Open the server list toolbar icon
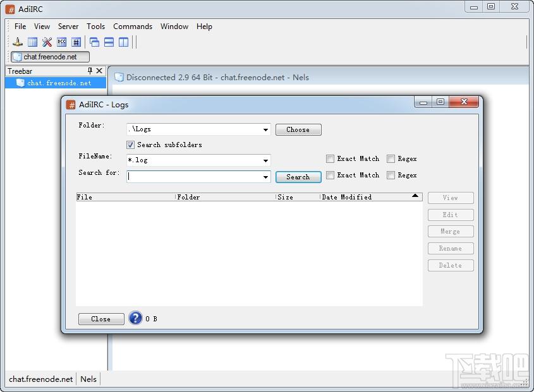The image size is (534, 392). coord(32,42)
